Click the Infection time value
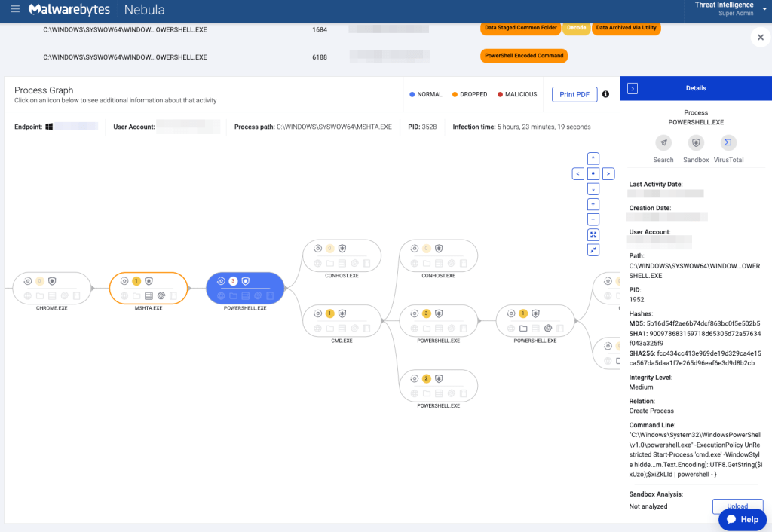The width and height of the screenshot is (772, 532). click(544, 127)
